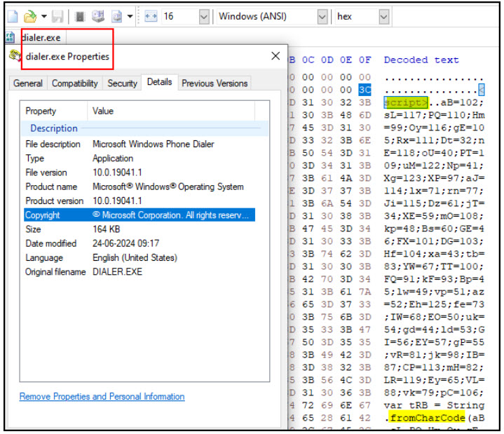Click the Open main memory chip icon
This screenshot has height=434, width=504.
pyautogui.click(x=80, y=16)
